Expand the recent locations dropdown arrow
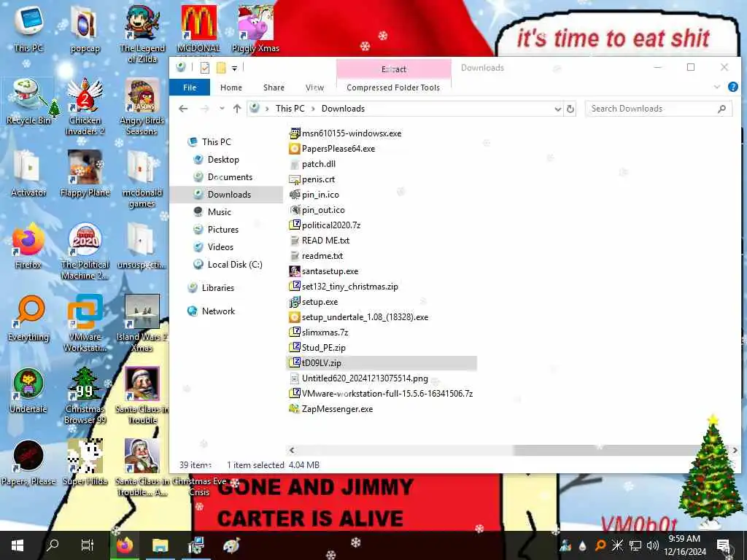 [222, 109]
